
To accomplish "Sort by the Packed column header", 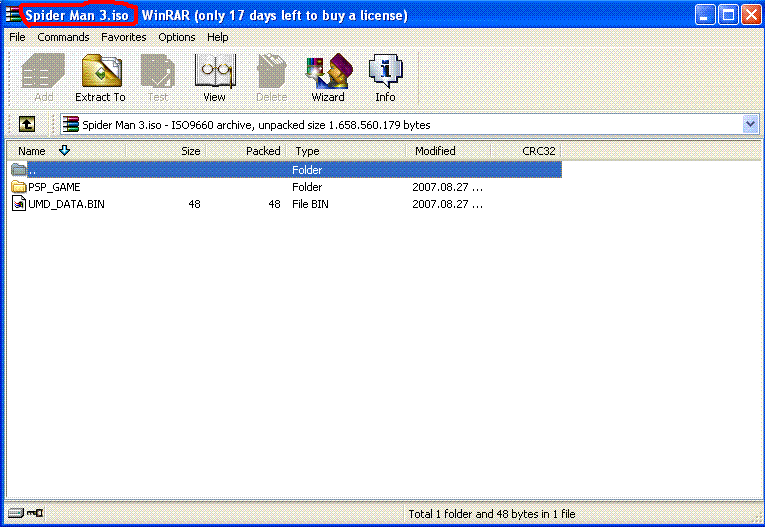I will click(x=245, y=151).
